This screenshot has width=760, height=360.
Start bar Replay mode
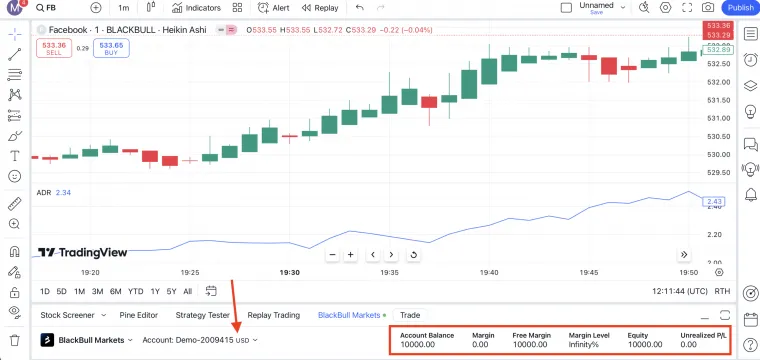[320, 8]
